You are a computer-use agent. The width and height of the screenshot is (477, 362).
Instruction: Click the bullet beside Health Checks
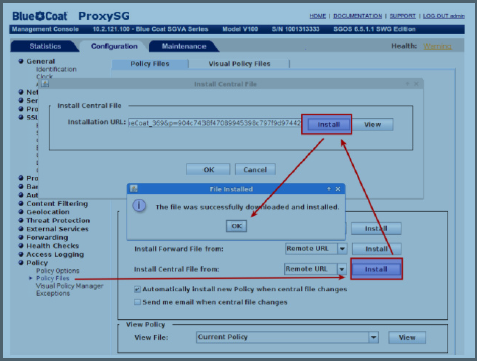[x=21, y=246]
